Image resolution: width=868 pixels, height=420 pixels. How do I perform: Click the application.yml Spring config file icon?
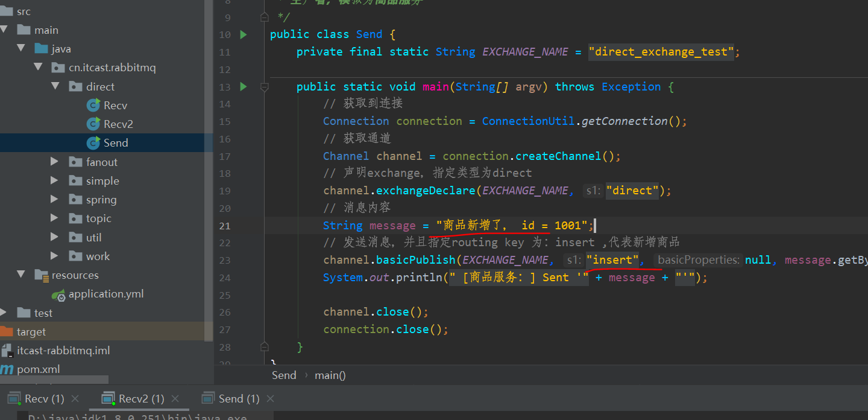pos(58,294)
